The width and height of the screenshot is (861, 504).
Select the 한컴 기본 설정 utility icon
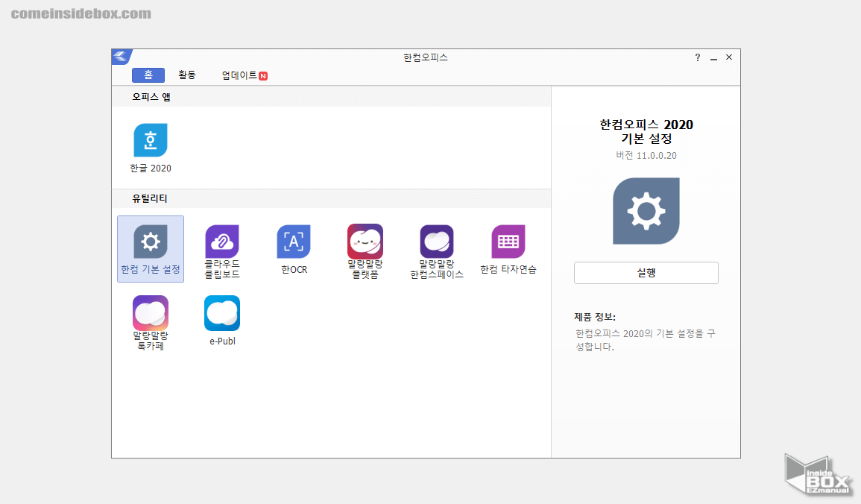click(151, 242)
